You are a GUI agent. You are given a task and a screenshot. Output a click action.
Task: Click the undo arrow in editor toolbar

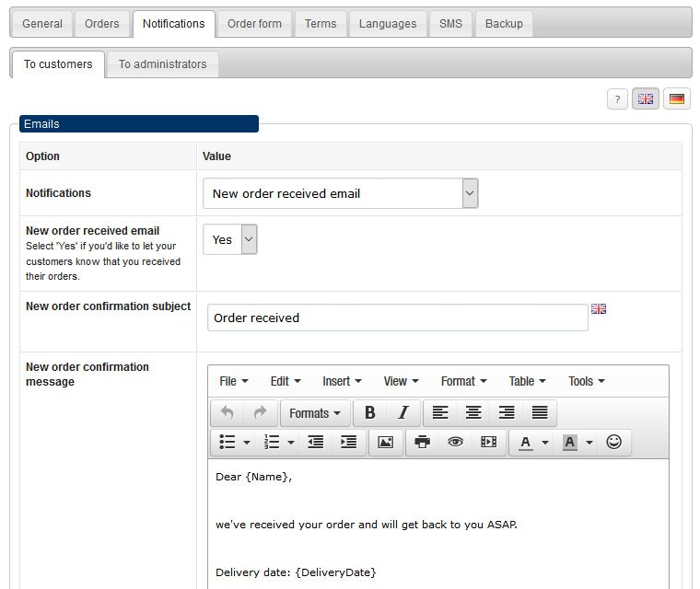point(227,412)
